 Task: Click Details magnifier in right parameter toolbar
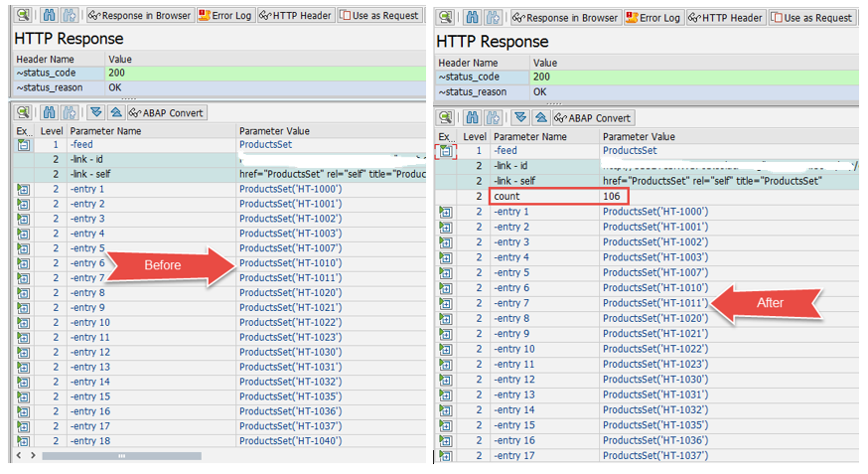point(445,117)
